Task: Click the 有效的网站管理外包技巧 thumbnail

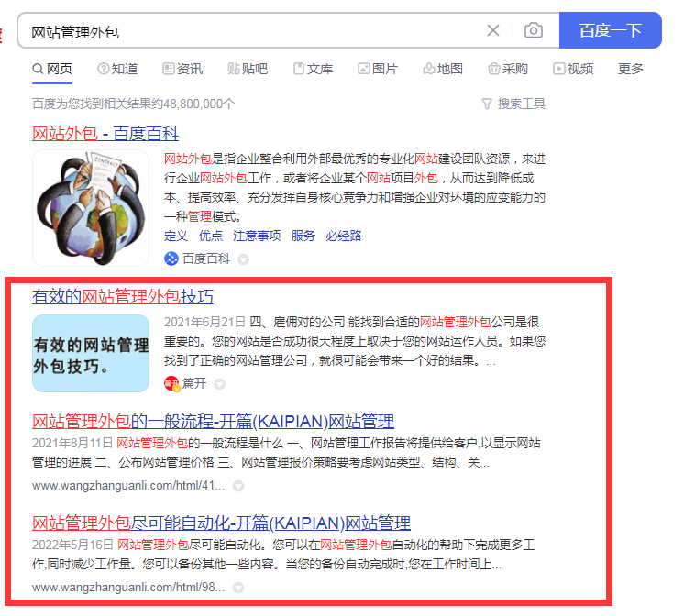Action: tap(91, 353)
